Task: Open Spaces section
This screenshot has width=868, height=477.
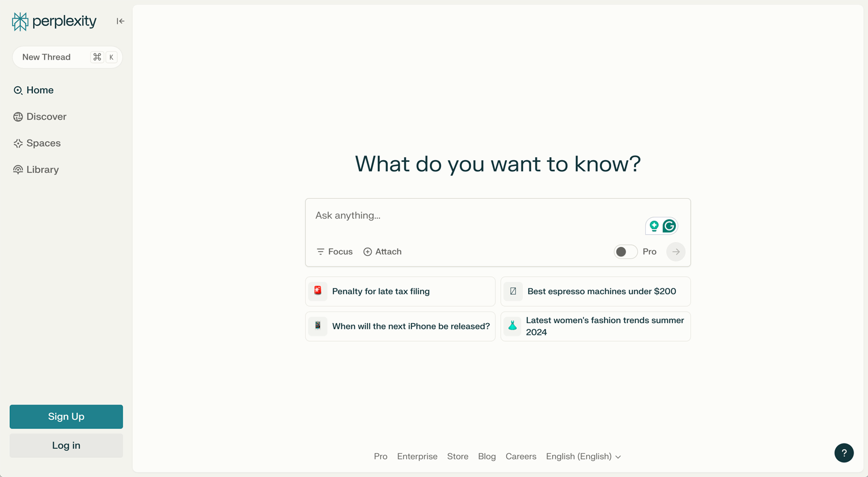Action: [x=37, y=143]
